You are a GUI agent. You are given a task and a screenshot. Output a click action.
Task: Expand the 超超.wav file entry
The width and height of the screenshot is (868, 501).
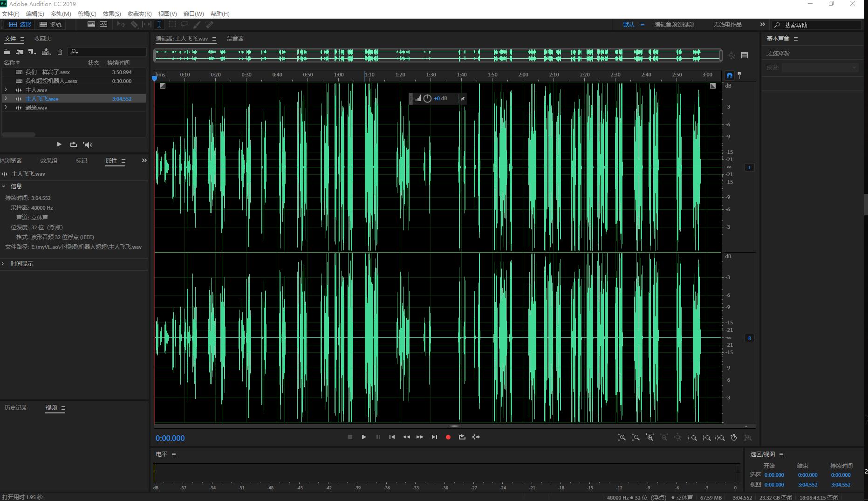pos(6,108)
